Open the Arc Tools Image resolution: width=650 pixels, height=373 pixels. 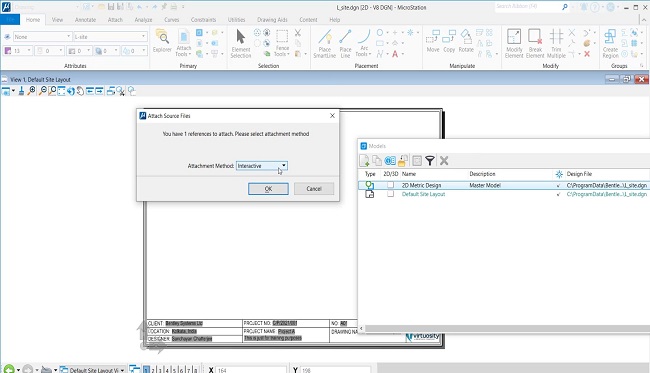(364, 43)
